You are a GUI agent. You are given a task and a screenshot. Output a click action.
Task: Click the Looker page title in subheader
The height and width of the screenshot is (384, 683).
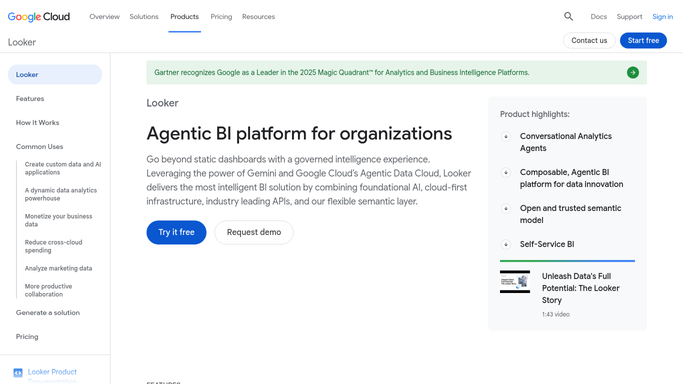click(x=22, y=42)
